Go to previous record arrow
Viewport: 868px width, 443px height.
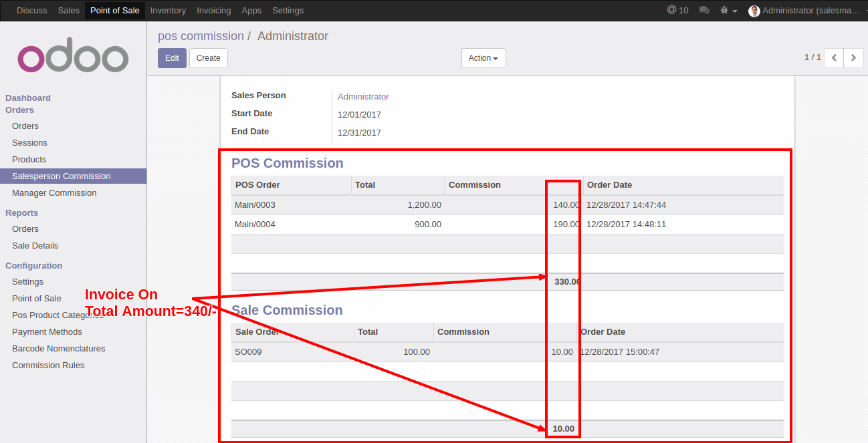(834, 58)
